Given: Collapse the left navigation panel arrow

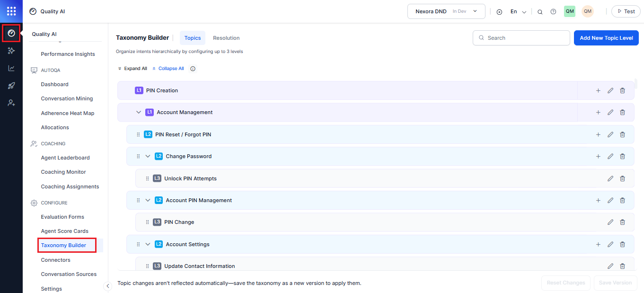Looking at the screenshot, I should pos(107,286).
